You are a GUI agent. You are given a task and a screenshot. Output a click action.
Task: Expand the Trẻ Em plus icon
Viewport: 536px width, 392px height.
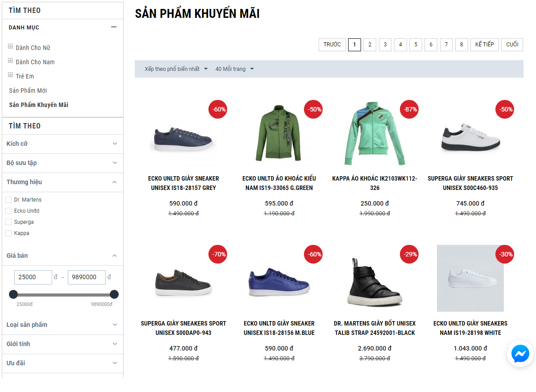click(x=11, y=75)
